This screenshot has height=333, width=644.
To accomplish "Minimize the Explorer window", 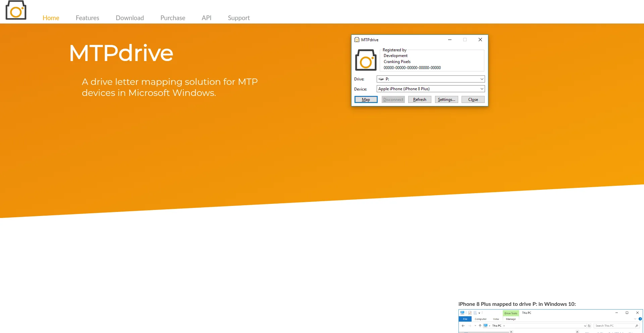I will pyautogui.click(x=616, y=313).
